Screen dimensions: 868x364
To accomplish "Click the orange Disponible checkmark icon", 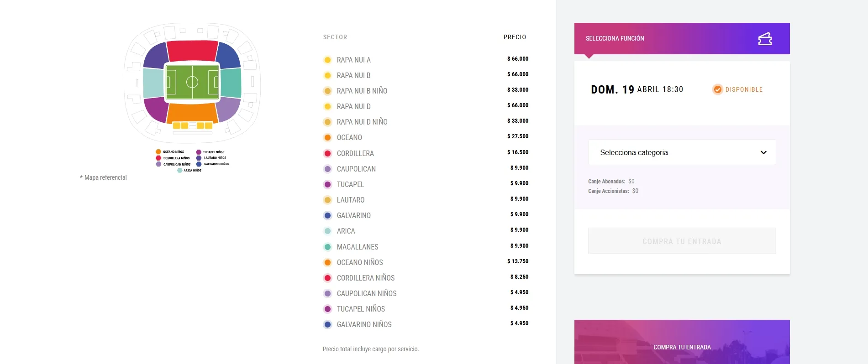I will coord(717,89).
